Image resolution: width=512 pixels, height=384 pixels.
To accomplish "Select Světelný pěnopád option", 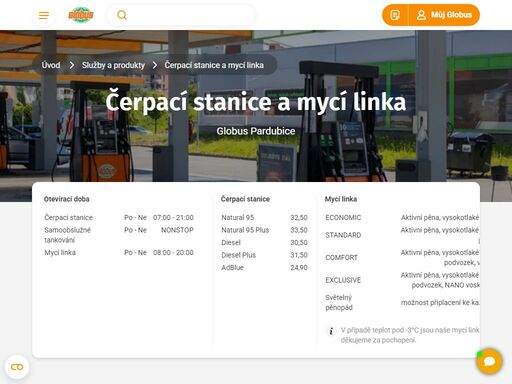I will pos(339,302).
